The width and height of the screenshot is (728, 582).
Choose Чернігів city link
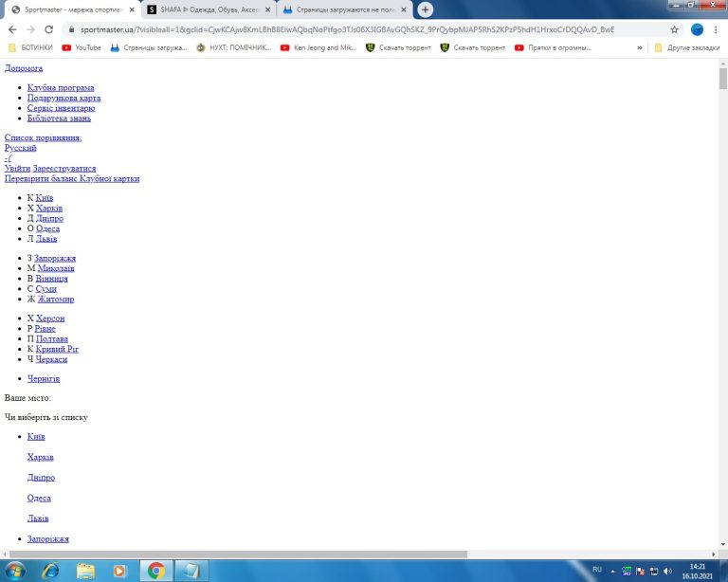pos(44,379)
